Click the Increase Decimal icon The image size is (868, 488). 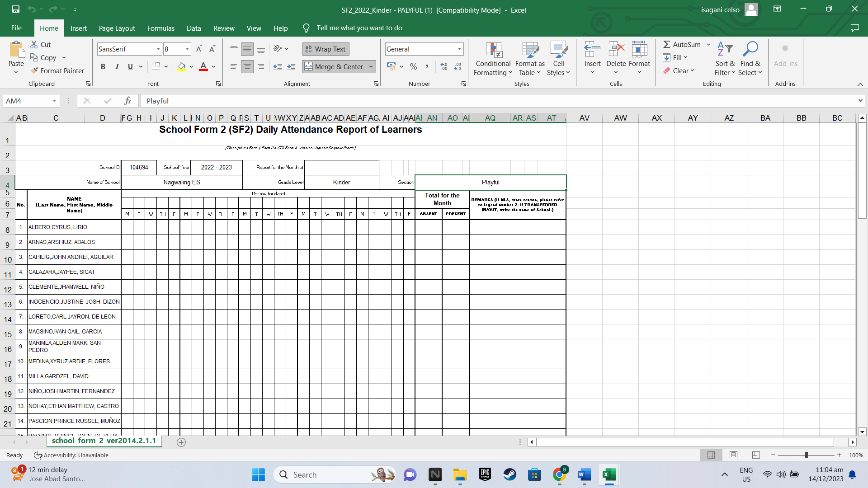tap(444, 66)
